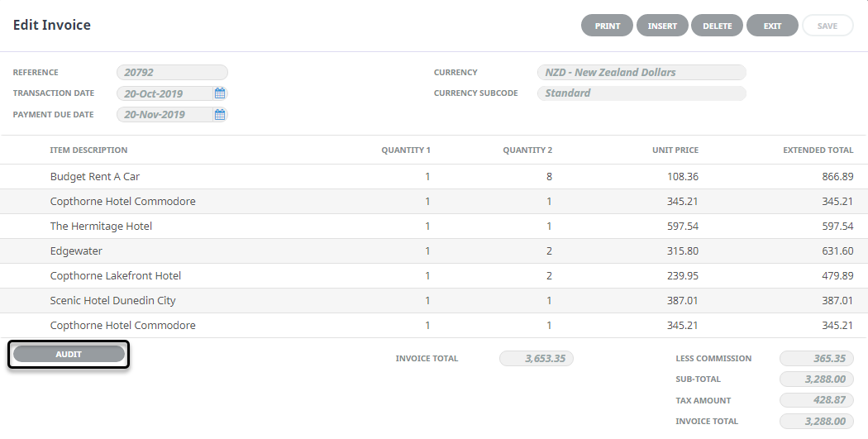Screen dimensions: 868x439
Task: Click the INSERT button
Action: pyautogui.click(x=662, y=26)
